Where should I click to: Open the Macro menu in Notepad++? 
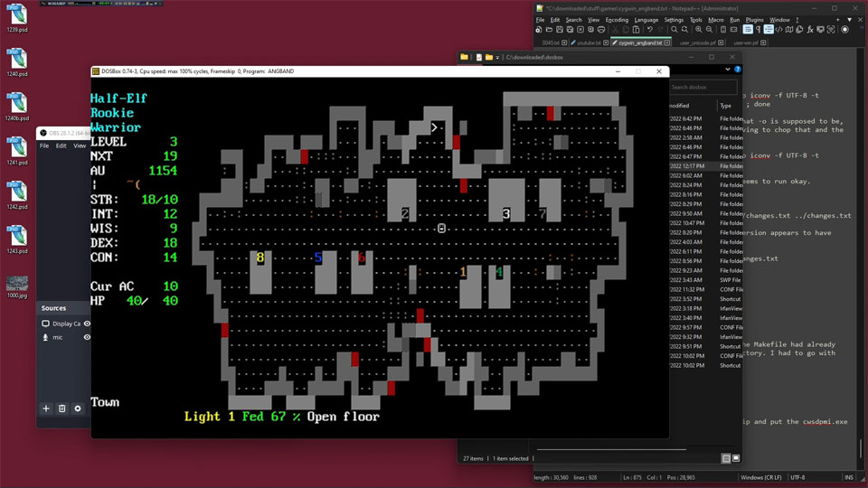pos(716,20)
